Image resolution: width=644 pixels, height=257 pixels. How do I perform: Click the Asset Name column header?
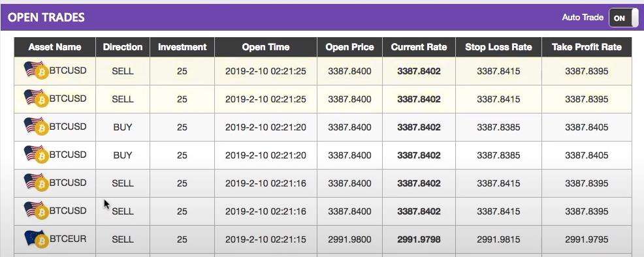pos(55,47)
